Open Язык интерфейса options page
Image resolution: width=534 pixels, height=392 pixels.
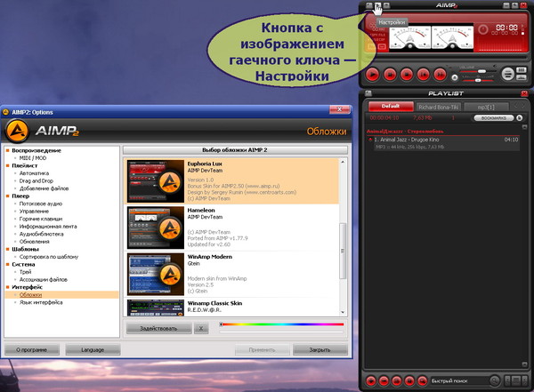(41, 302)
